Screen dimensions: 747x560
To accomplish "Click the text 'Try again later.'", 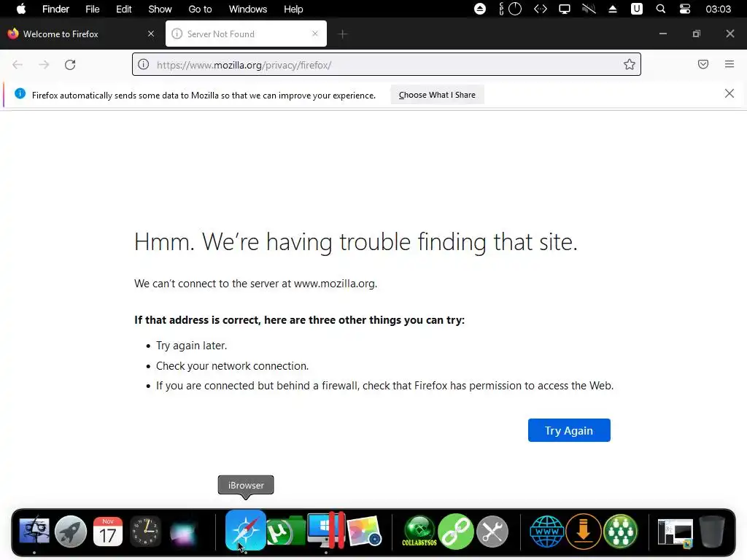I will coord(192,345).
